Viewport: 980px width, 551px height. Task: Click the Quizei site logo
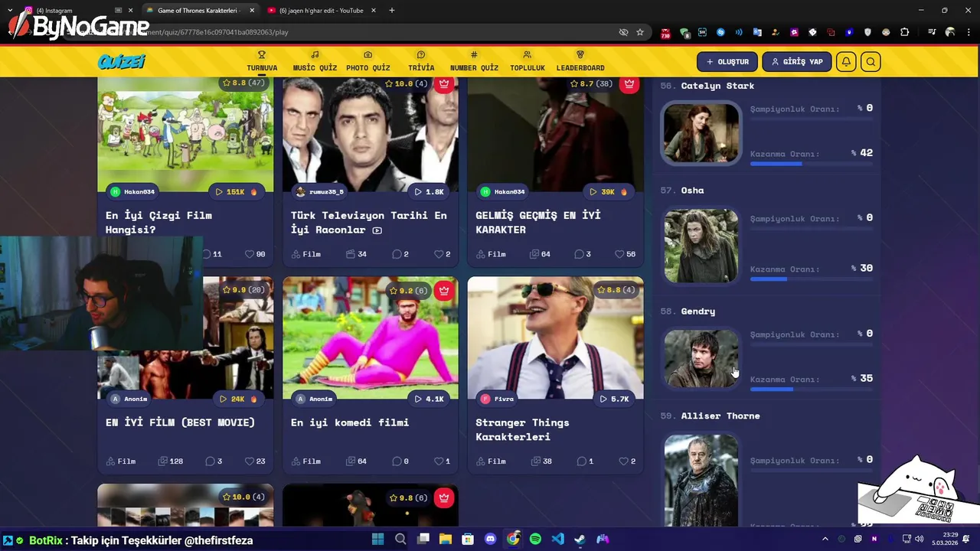(121, 62)
